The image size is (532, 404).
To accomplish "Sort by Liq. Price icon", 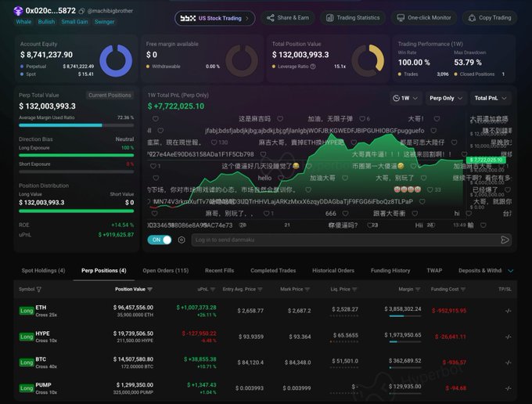I will coord(354,289).
